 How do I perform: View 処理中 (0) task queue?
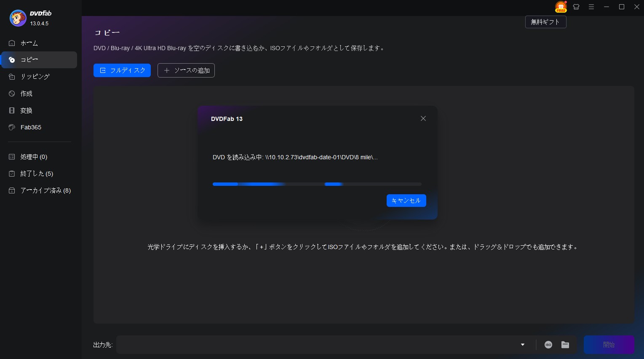(x=34, y=157)
